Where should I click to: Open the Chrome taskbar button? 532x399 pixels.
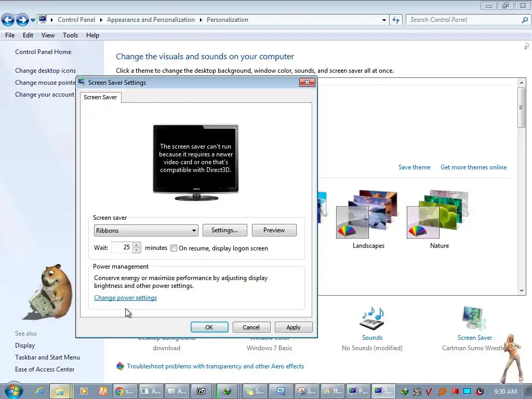[x=125, y=391]
